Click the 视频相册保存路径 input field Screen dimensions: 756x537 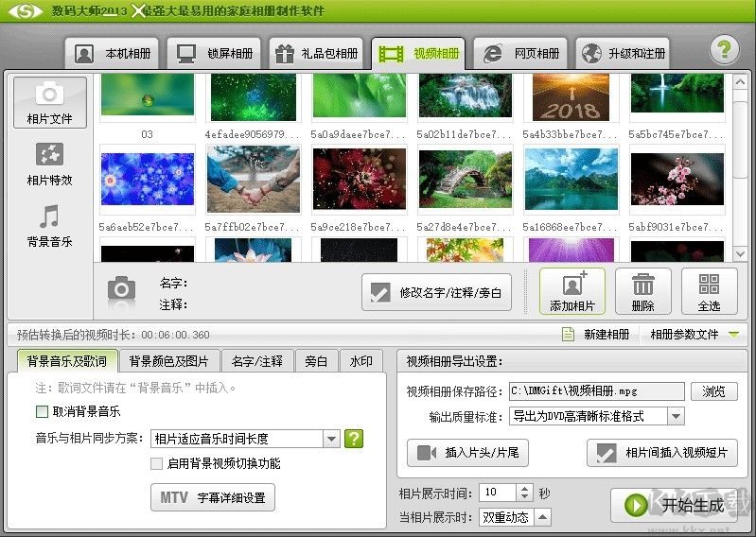596,391
